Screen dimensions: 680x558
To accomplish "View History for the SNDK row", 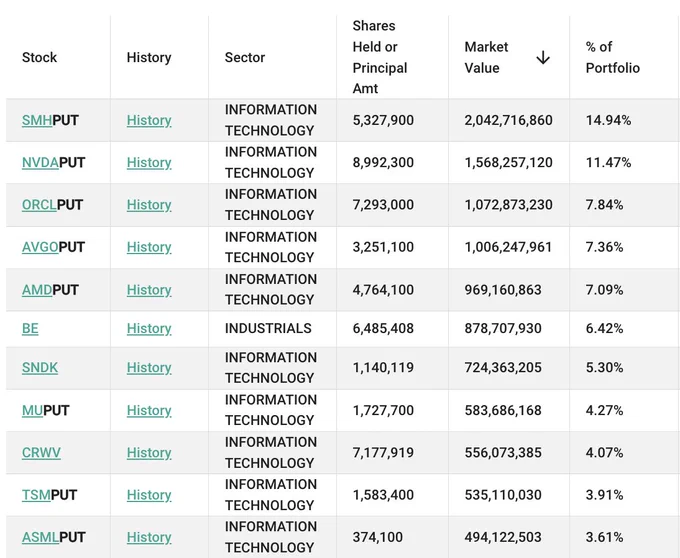I will tap(149, 368).
